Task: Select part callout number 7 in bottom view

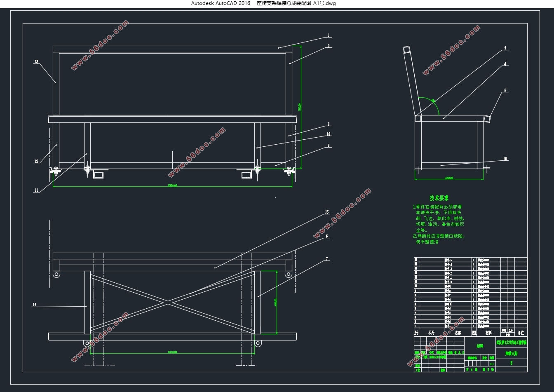Action: tap(327, 259)
